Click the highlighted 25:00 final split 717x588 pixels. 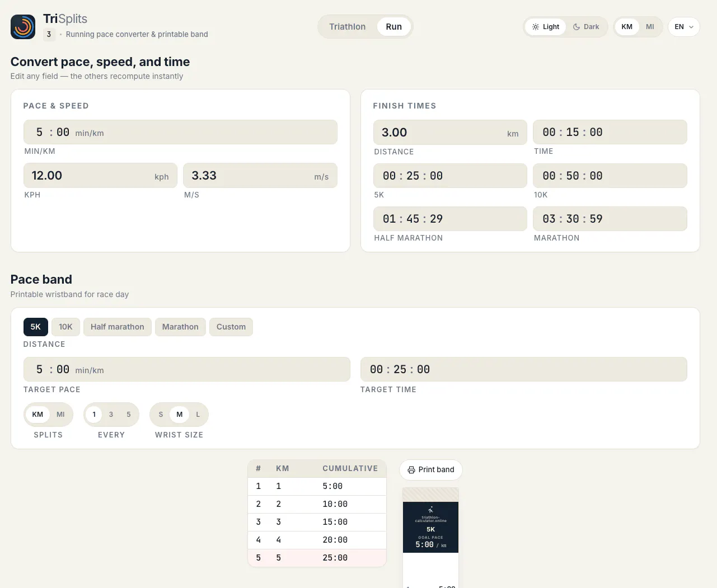(335, 558)
